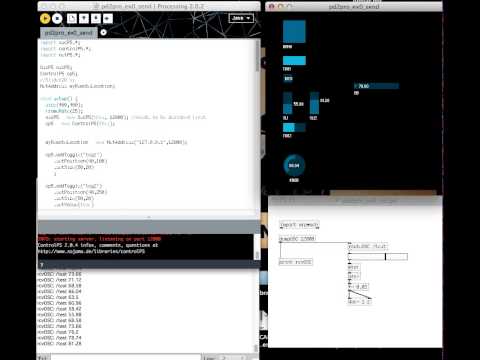This screenshot has width=480, height=360.
Task: Create a new sketch using the New icon
Action: click(72, 19)
